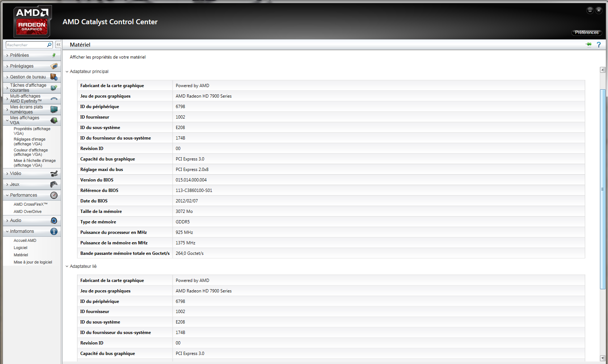The width and height of the screenshot is (608, 364).
Task: Click the Vidéo camera icon
Action: (54, 174)
